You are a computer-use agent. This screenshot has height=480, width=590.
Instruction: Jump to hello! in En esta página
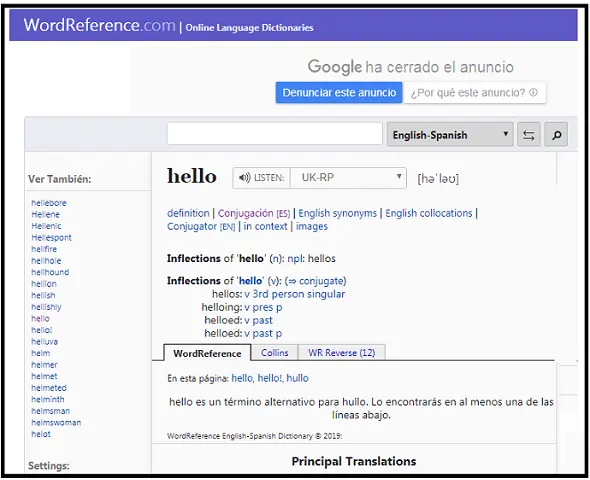point(270,378)
